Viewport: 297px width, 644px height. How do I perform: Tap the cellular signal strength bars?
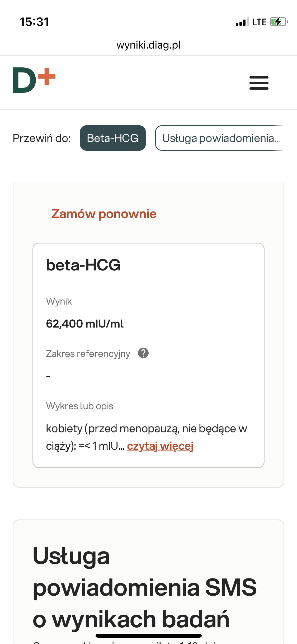[x=242, y=22]
